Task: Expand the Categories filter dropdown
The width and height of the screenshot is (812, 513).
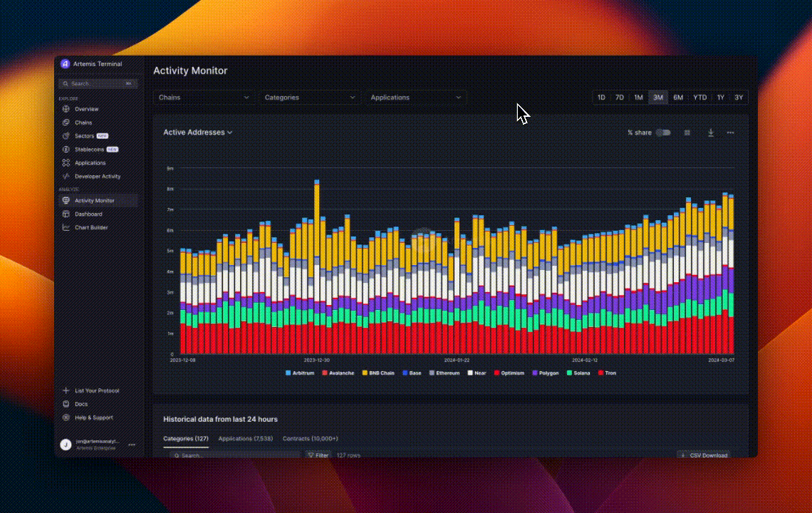Action: (310, 98)
